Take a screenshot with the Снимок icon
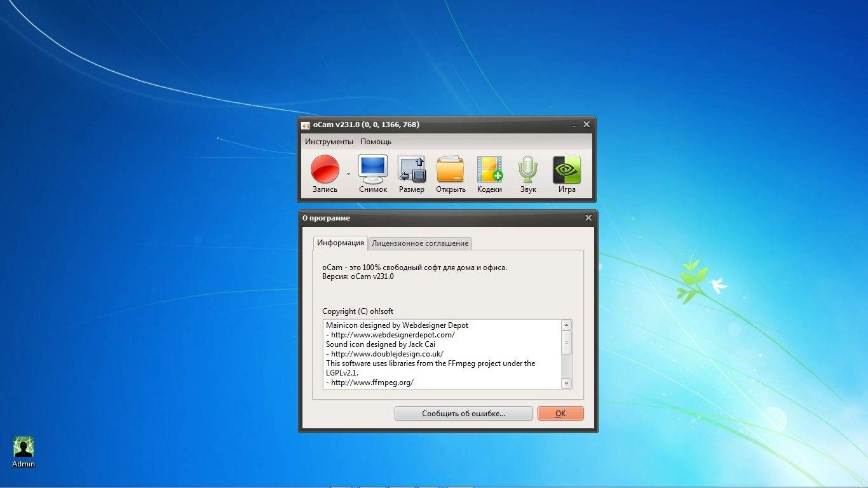The height and width of the screenshot is (488, 868). click(x=372, y=174)
